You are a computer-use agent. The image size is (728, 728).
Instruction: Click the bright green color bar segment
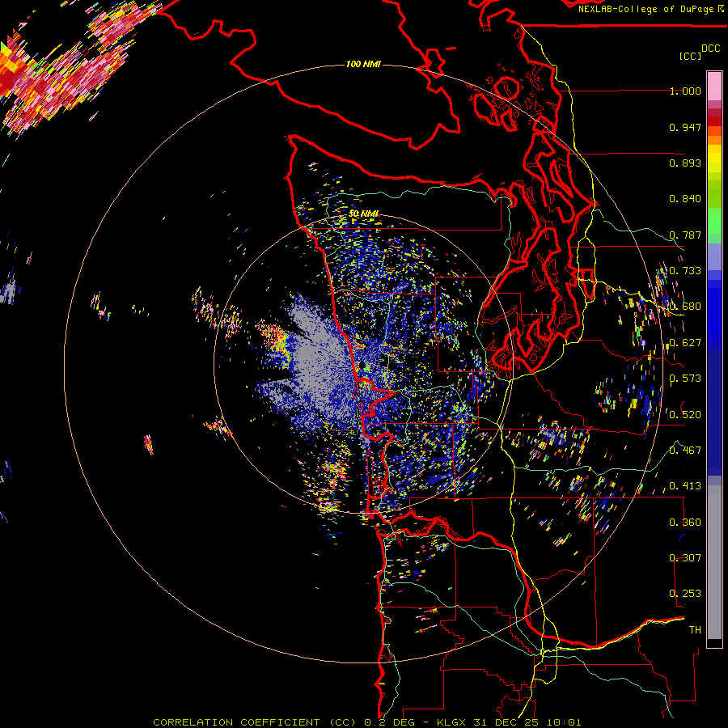pyautogui.click(x=714, y=220)
